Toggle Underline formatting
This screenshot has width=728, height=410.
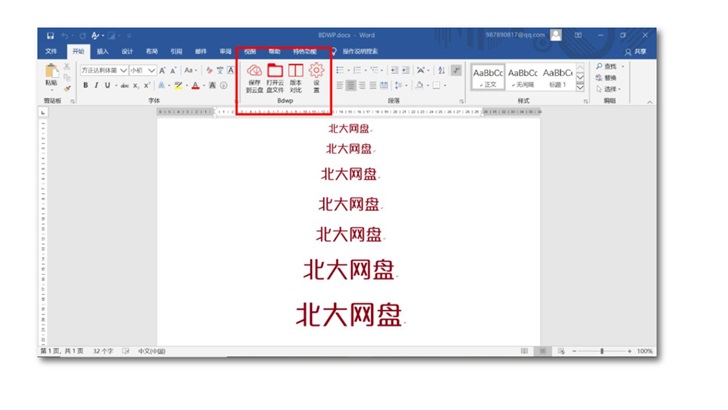point(107,85)
